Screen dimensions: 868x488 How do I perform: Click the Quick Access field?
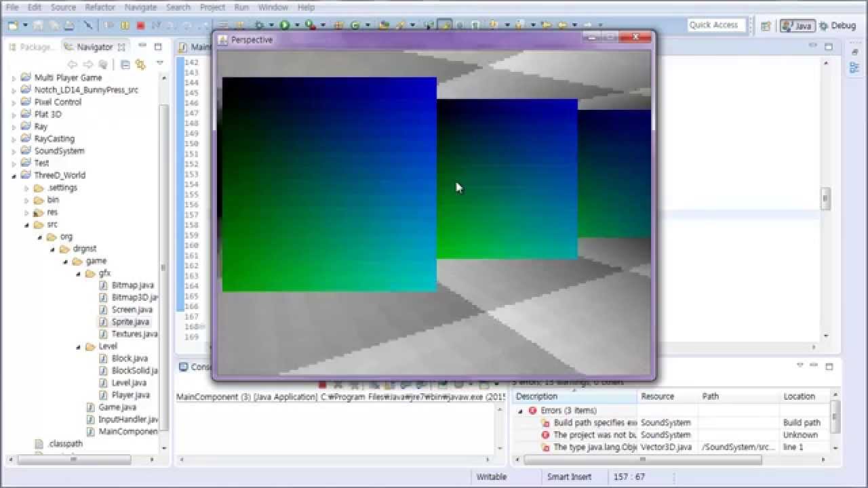coord(715,25)
